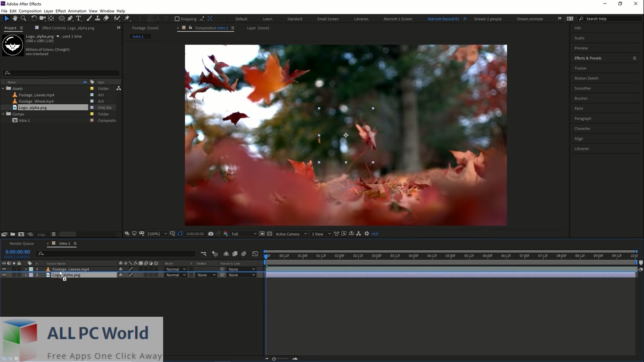
Task: Open the Effect menu
Action: pos(61,11)
